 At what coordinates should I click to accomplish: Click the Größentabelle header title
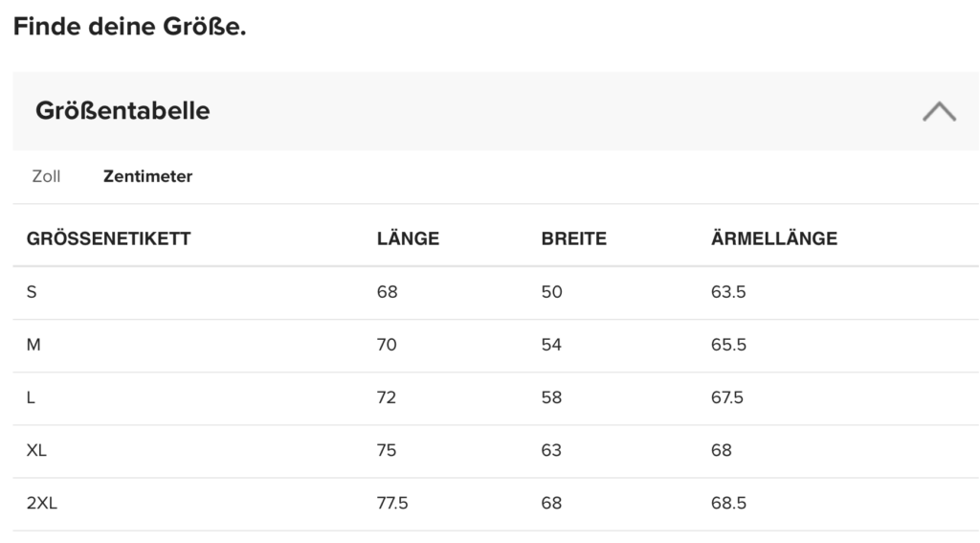coord(122,111)
